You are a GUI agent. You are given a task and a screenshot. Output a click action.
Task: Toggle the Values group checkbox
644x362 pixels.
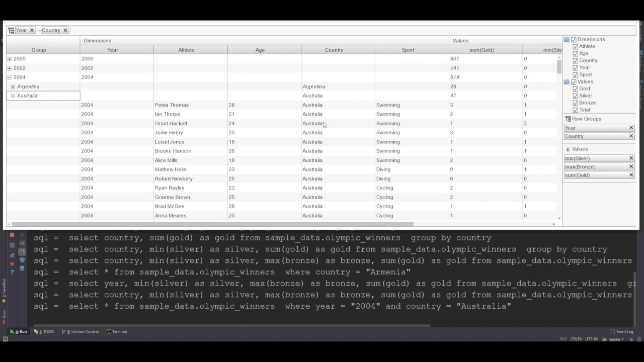coord(574,81)
